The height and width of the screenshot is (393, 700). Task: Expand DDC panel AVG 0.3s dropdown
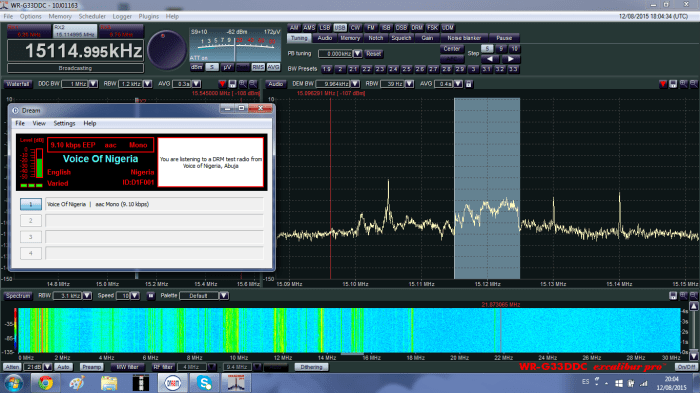click(196, 84)
